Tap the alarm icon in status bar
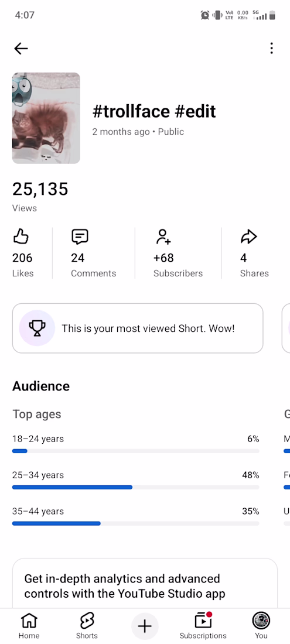The image size is (290, 644). pyautogui.click(x=204, y=15)
